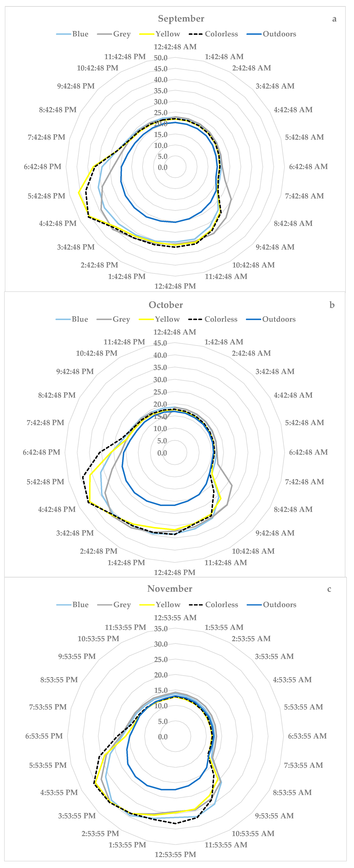Click 12:42:48 PM label in September chart

[x=175, y=286]
